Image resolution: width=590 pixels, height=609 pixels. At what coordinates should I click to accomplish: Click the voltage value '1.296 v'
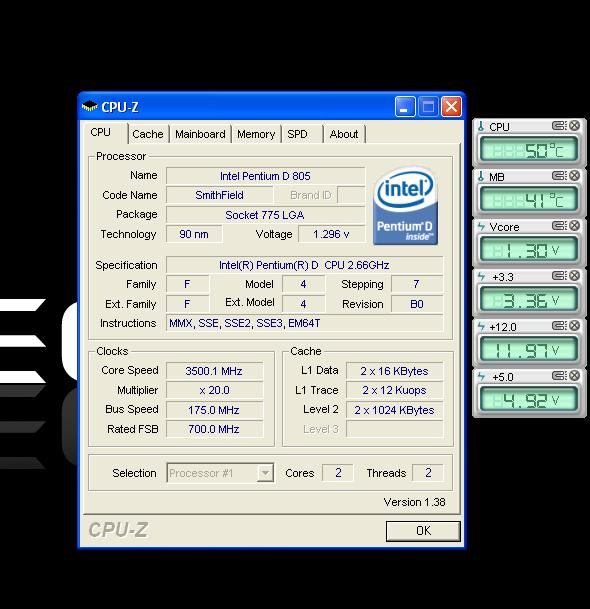pos(331,234)
